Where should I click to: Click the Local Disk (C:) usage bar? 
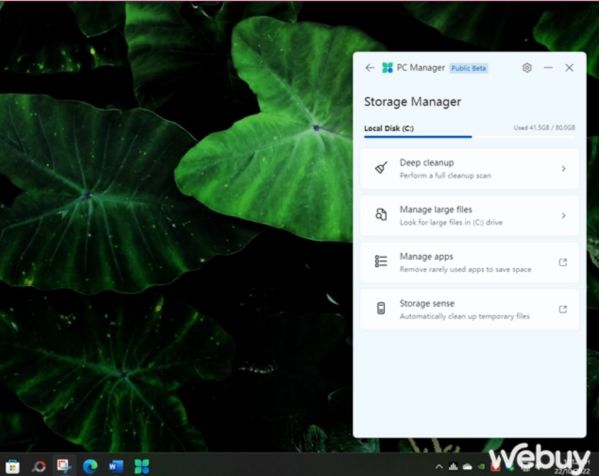point(469,136)
